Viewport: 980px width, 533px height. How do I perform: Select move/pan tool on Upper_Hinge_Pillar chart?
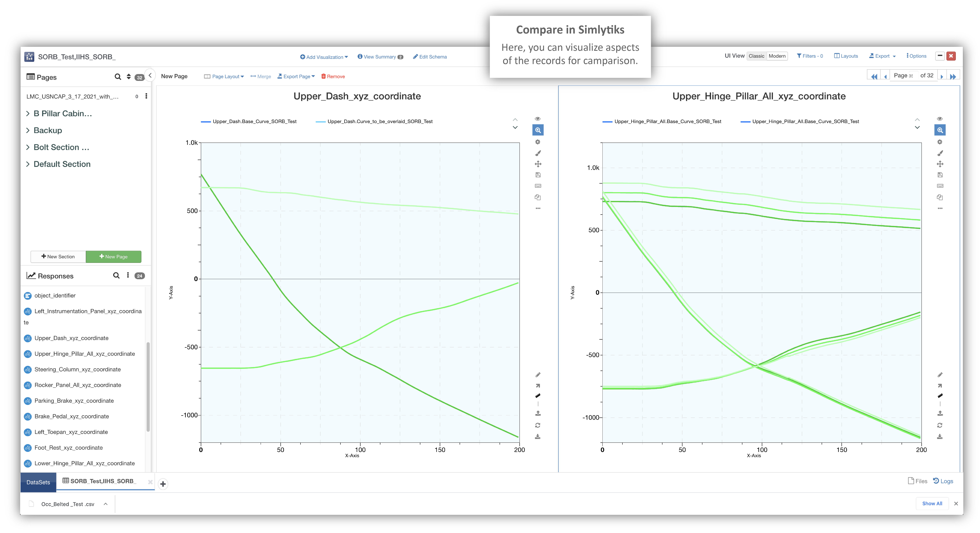[x=940, y=164]
